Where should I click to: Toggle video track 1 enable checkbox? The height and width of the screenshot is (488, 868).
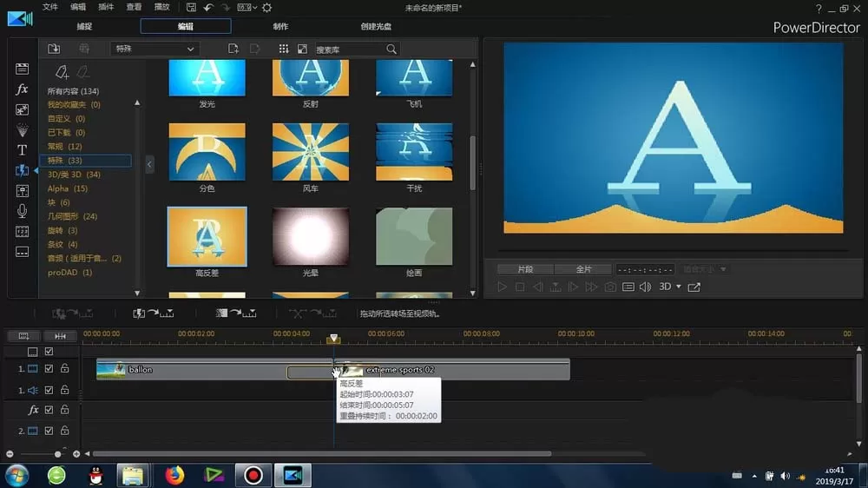(49, 368)
